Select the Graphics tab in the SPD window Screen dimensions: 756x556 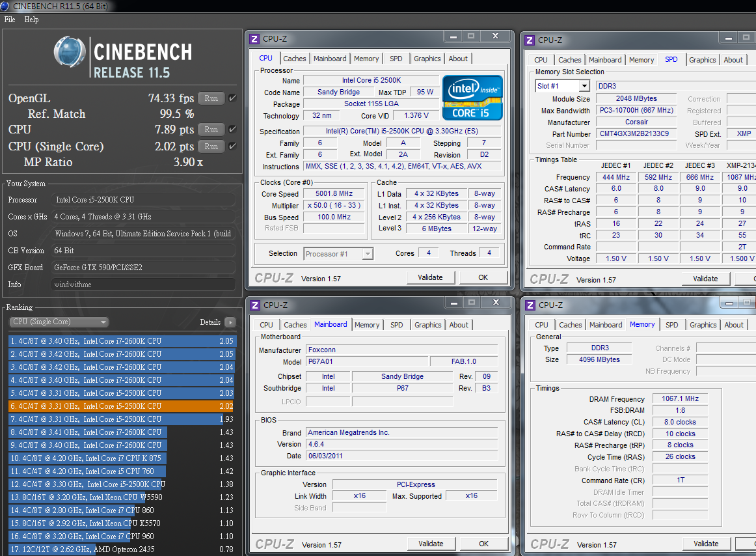tap(703, 60)
